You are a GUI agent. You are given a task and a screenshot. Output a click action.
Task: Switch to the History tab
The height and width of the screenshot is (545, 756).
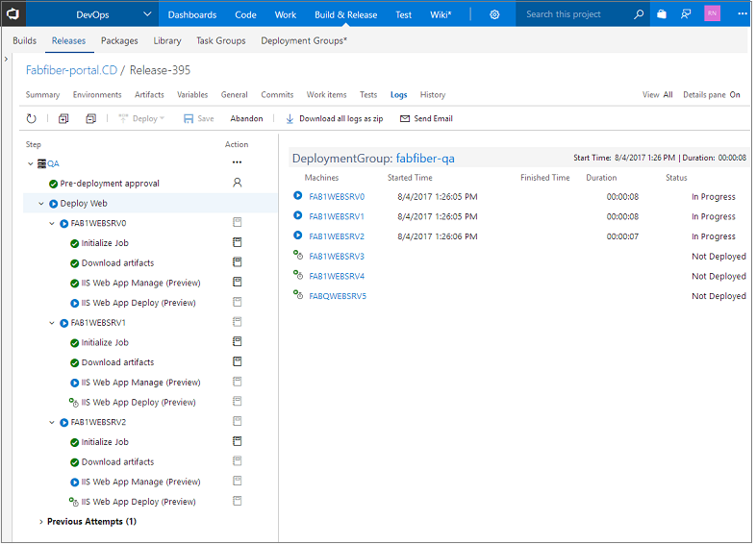[432, 95]
